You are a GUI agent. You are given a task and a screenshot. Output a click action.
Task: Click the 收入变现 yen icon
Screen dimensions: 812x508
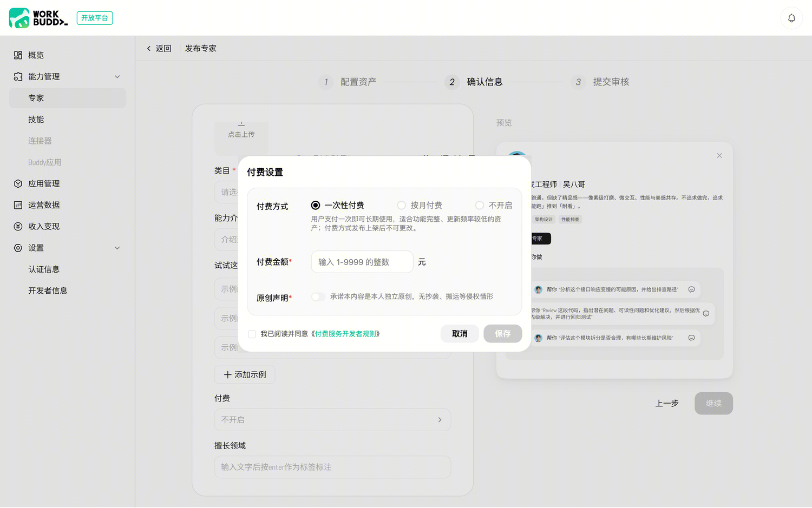(18, 227)
